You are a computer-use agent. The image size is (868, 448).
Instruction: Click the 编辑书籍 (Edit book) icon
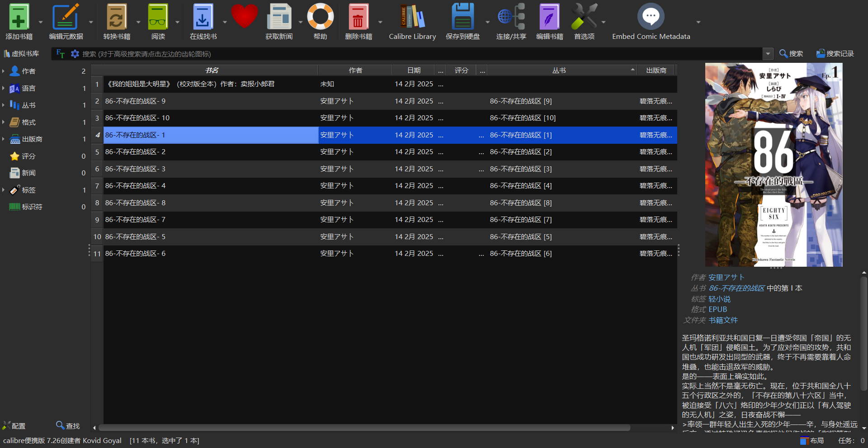549,17
